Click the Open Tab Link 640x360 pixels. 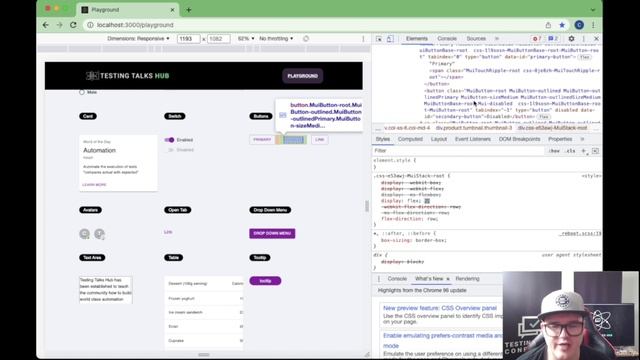point(168,232)
